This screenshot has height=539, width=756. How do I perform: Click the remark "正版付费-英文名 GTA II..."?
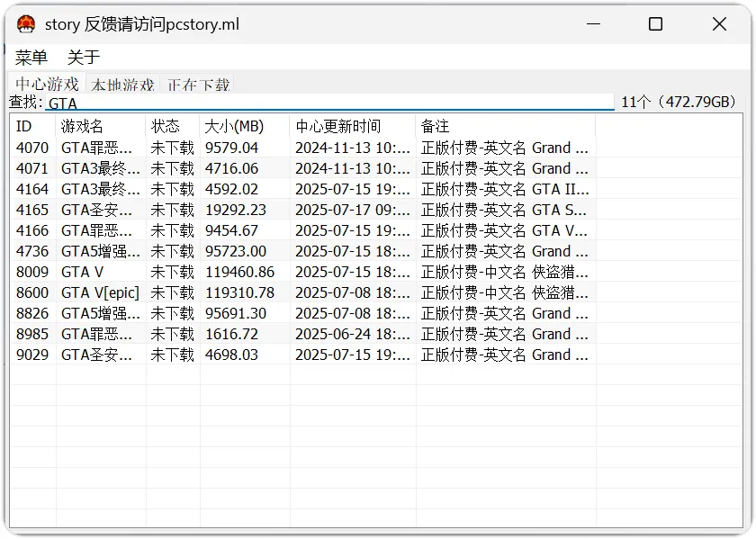[505, 189]
